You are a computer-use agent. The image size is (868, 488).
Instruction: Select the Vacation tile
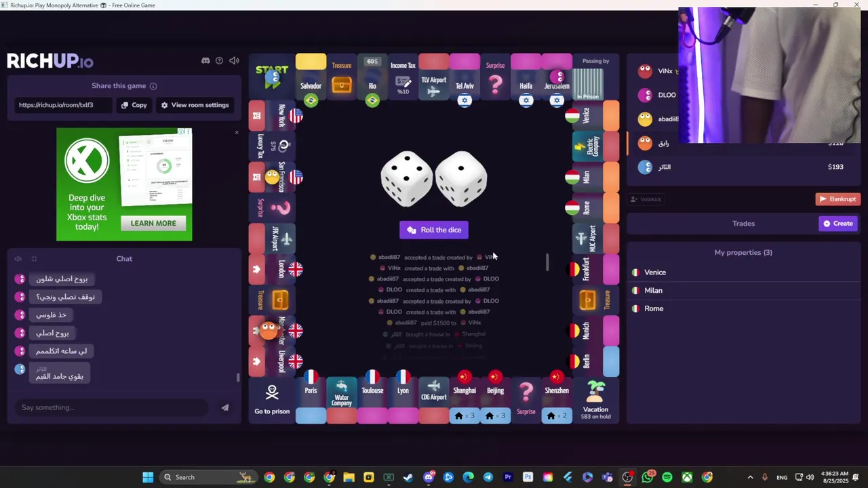[595, 400]
